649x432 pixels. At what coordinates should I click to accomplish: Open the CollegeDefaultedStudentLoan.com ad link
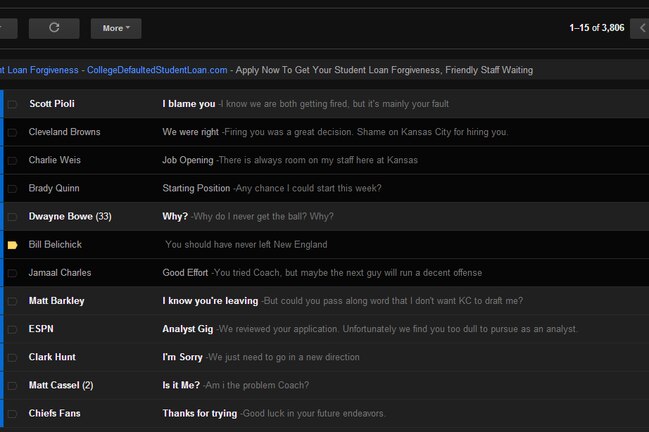[157, 70]
